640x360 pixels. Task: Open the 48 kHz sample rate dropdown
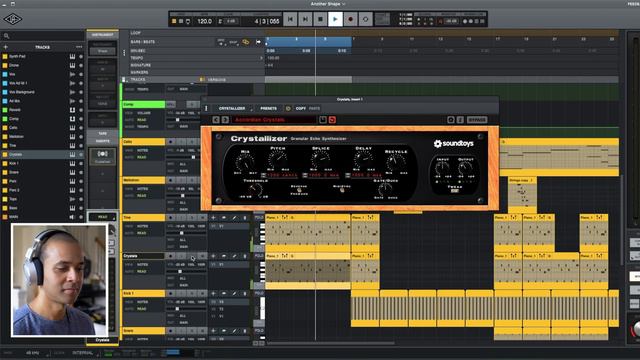(33, 353)
